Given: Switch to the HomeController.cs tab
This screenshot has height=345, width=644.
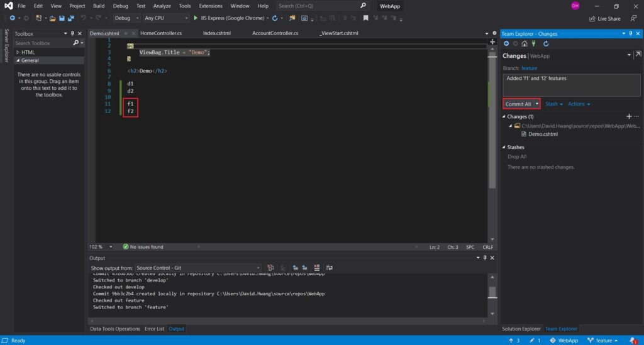Looking at the screenshot, I should tap(161, 33).
